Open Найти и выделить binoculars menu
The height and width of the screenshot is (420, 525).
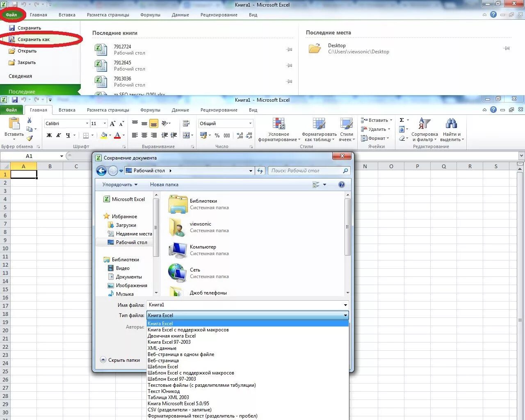[x=452, y=130]
